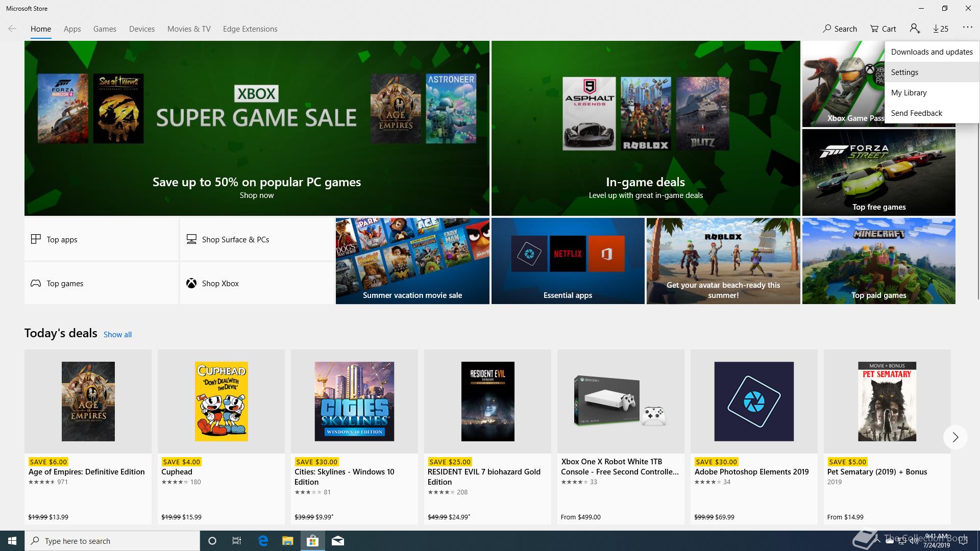980x551 pixels.
Task: Open the Forza Street Top free games tile
Action: pos(879,172)
